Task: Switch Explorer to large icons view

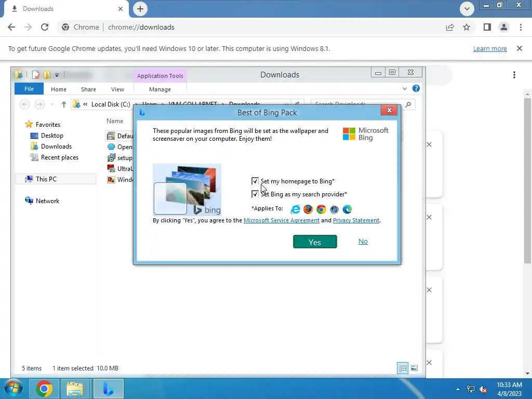Action: 414,368
